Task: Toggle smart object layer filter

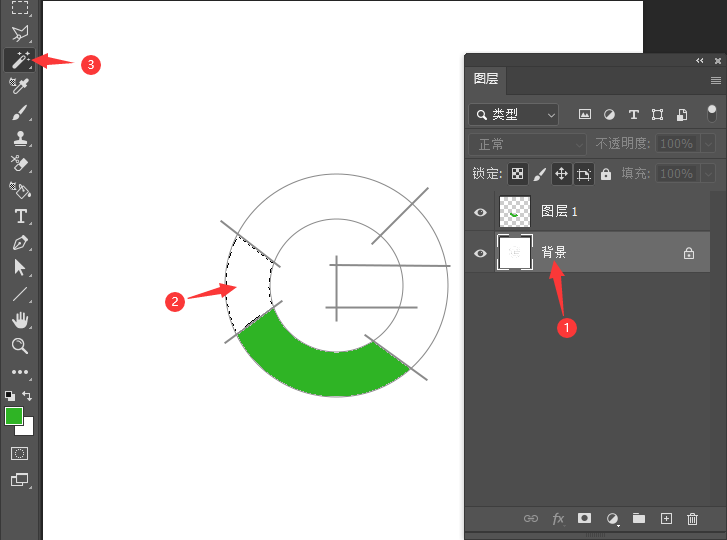Action: [682, 114]
